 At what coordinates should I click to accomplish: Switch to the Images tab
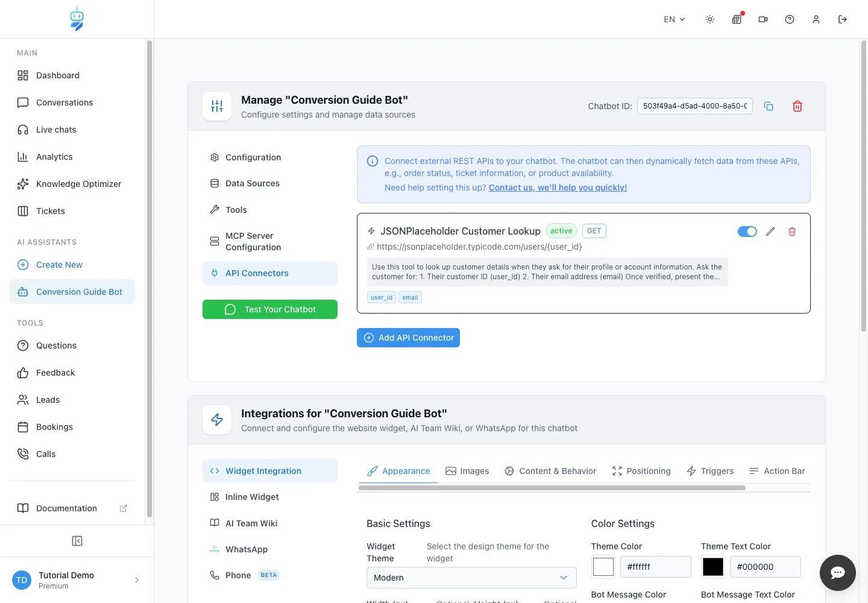467,471
